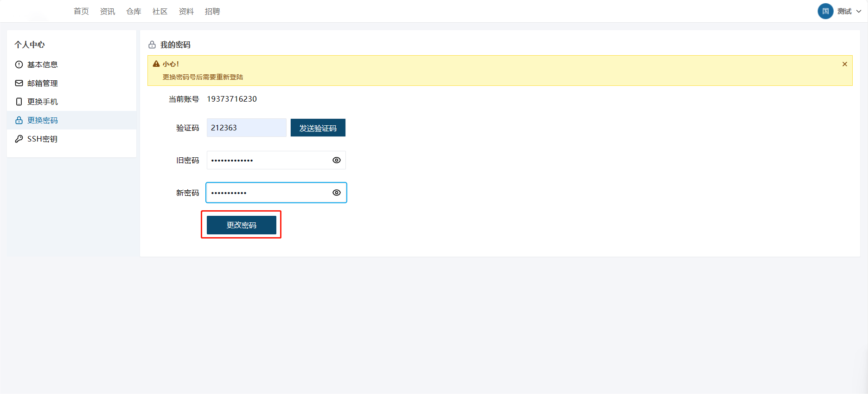Click the envelope icon beside 邮箱管理

click(x=19, y=83)
